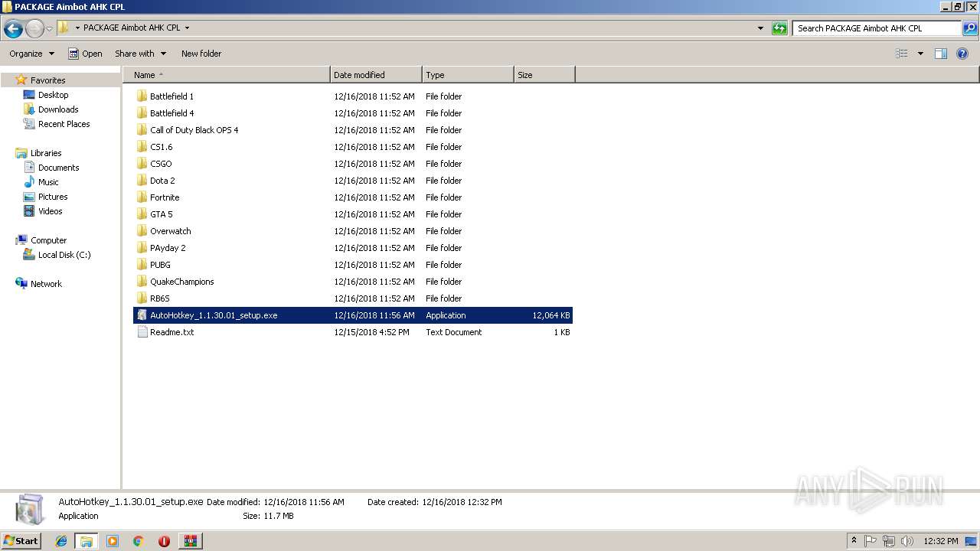Click the AutoHotkey setup exe icon in list
This screenshot has height=551, width=980.
[142, 315]
